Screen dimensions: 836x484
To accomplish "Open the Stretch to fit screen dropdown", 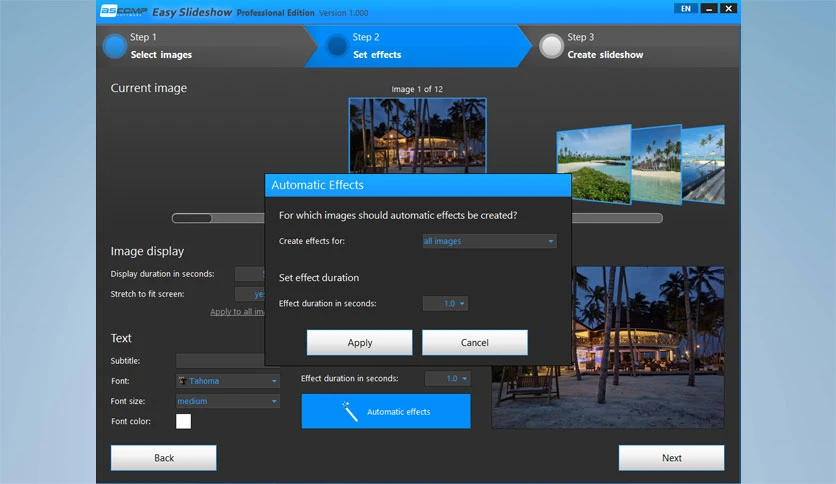I will click(250, 294).
